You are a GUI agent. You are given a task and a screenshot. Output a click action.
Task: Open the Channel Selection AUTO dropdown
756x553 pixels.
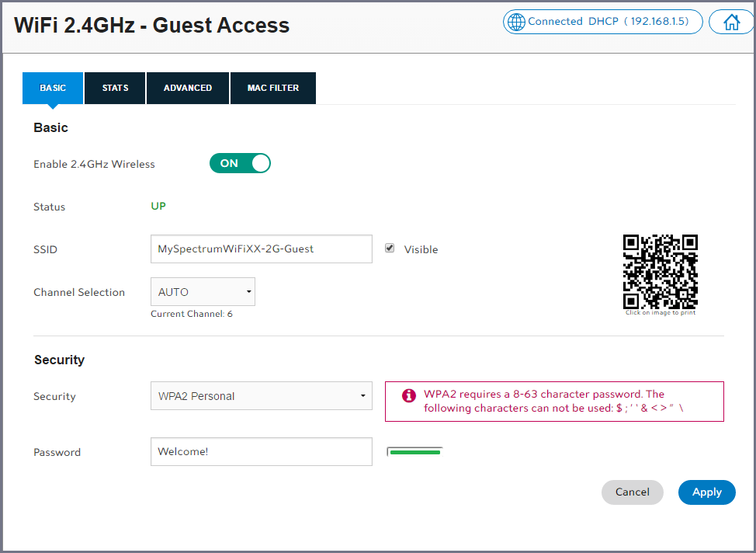click(203, 292)
